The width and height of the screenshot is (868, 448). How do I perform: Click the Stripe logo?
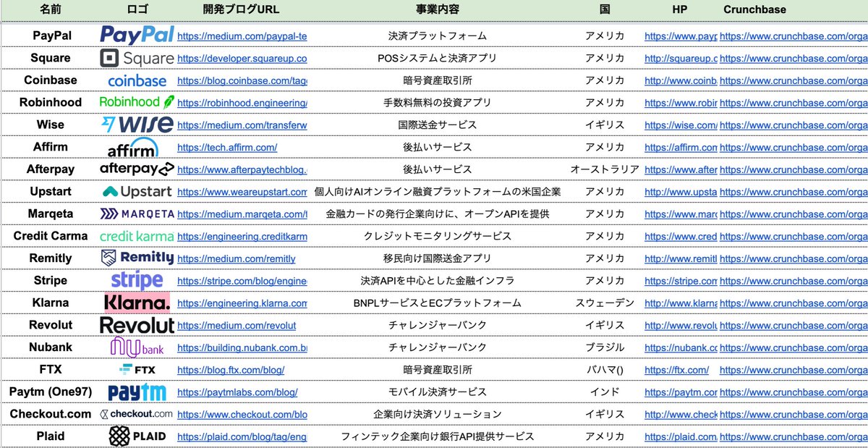(137, 280)
